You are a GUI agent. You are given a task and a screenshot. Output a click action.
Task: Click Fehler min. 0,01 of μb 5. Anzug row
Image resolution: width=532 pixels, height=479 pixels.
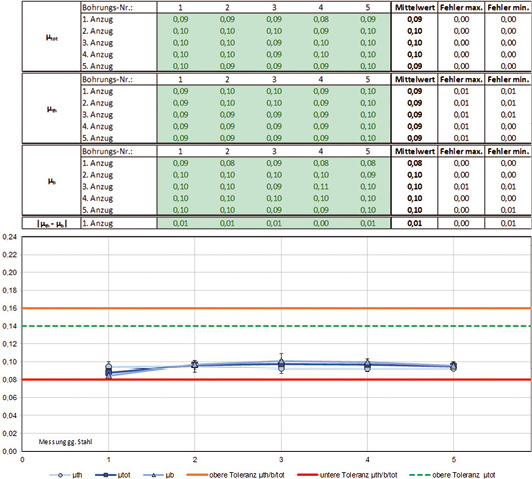tap(508, 210)
